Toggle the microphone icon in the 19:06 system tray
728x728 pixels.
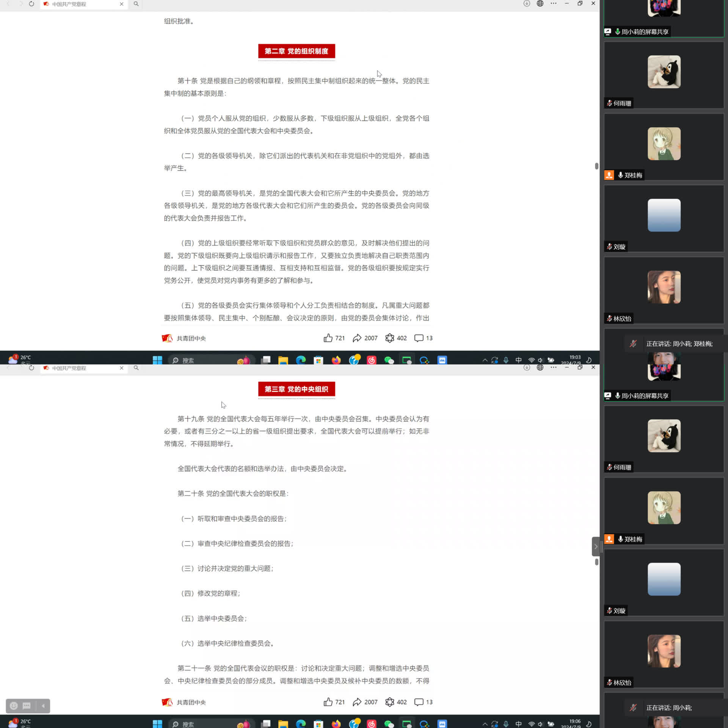(506, 724)
